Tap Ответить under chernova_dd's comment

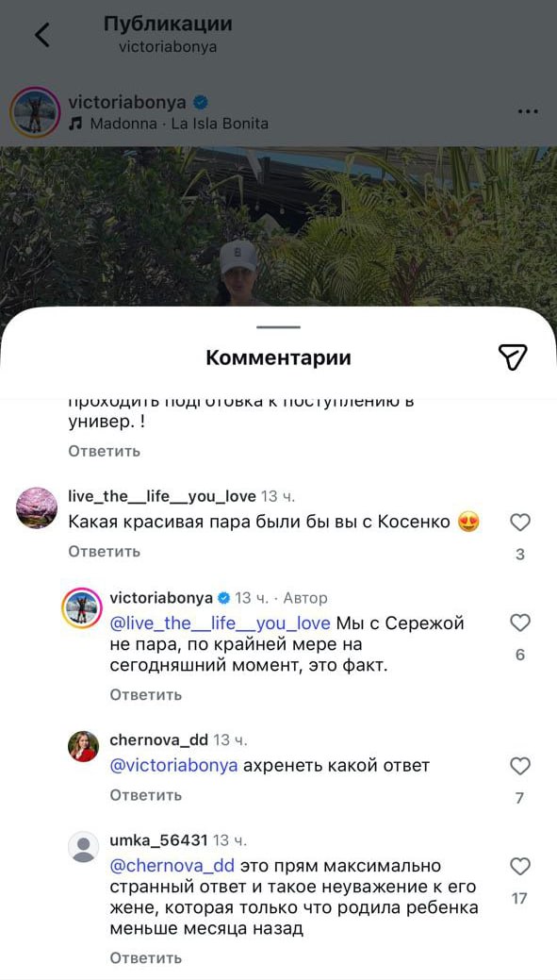coord(146,795)
